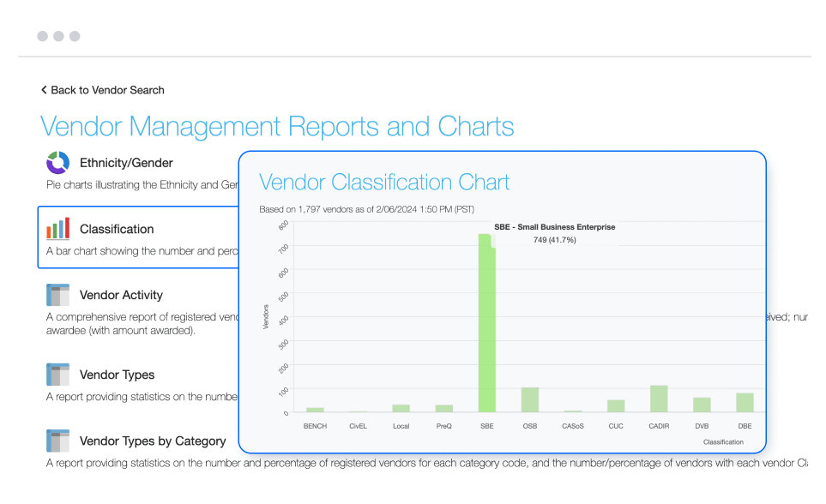Click the back chevron beside Back to Vendor Search
This screenshot has width=826, height=504.
(44, 89)
